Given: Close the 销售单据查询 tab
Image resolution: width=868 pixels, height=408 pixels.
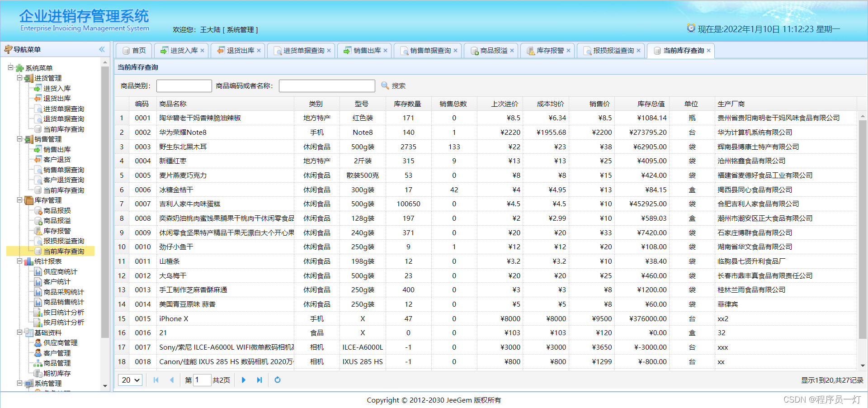Looking at the screenshot, I should (x=455, y=51).
